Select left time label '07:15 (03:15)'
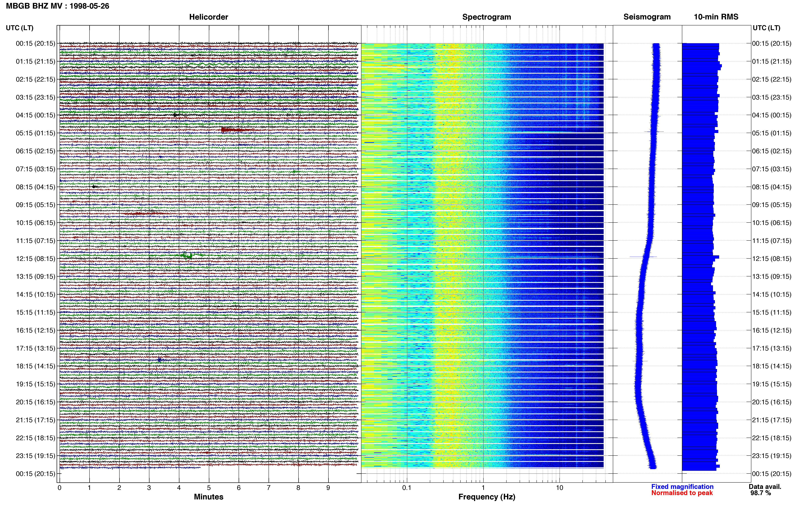 coord(35,169)
